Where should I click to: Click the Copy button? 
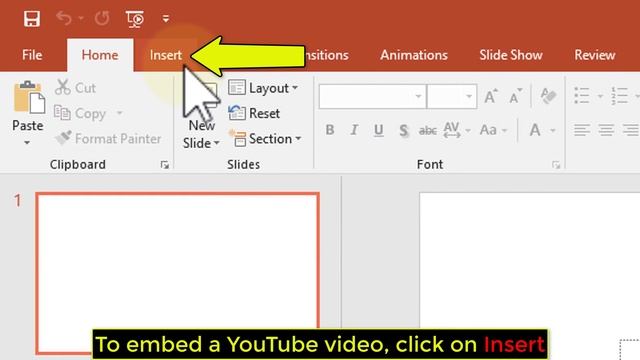[x=80, y=113]
